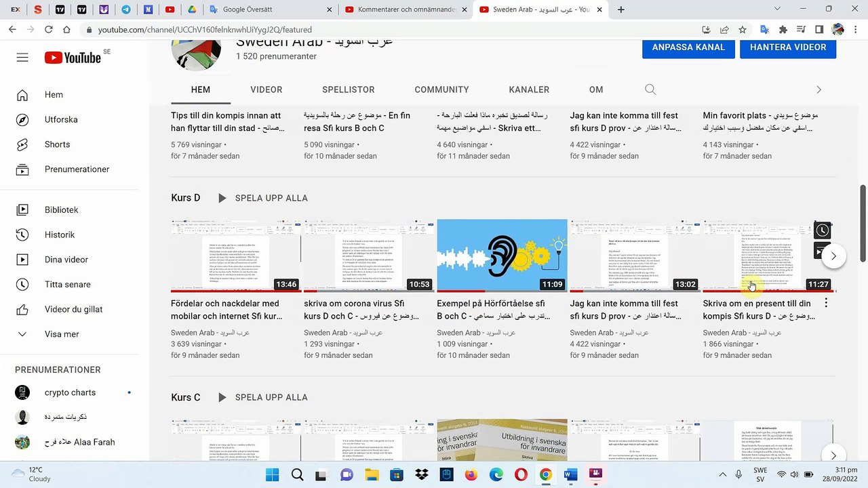Click the Kurs C play-all triangle icon

222,397
